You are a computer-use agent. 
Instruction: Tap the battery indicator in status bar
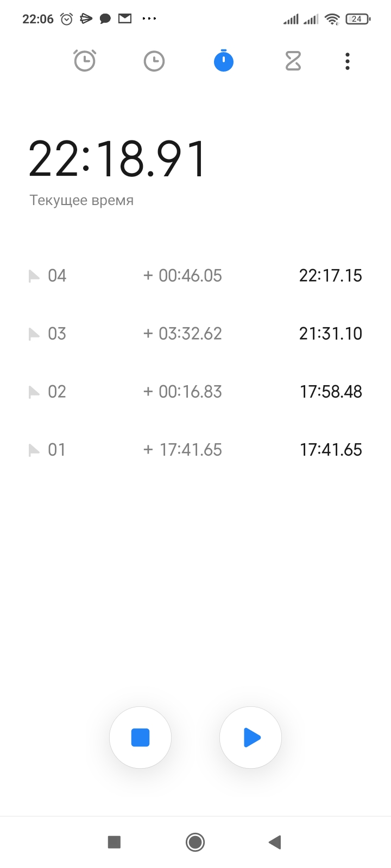[357, 19]
